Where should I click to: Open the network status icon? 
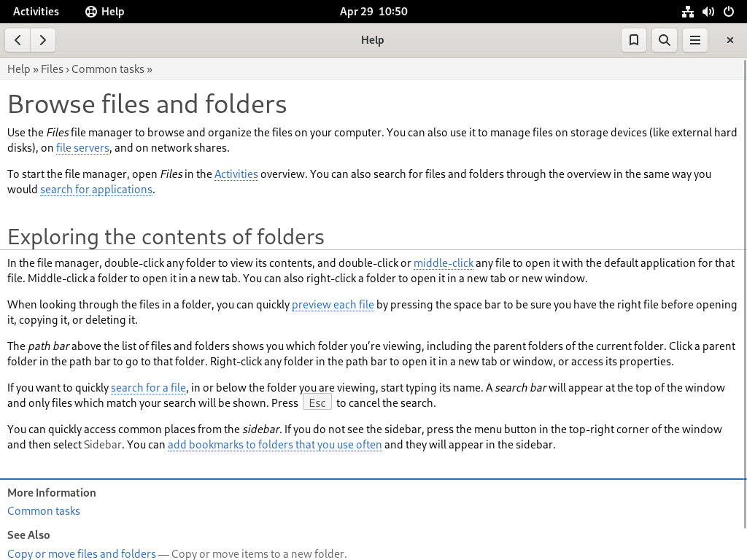[687, 12]
